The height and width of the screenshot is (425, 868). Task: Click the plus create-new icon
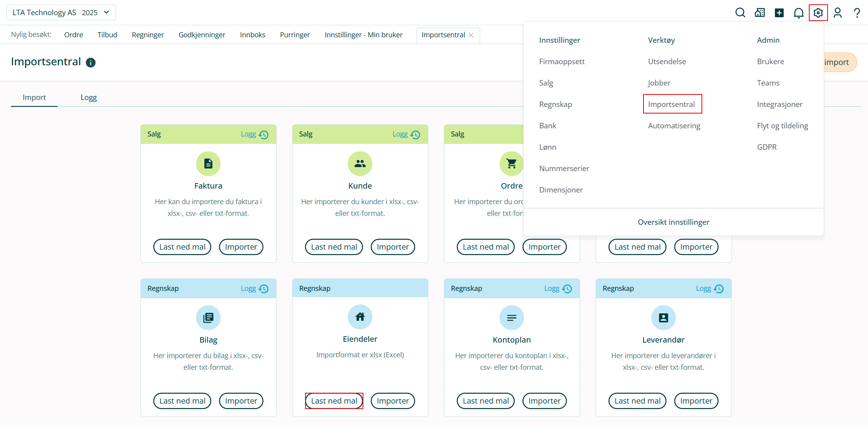pos(779,13)
